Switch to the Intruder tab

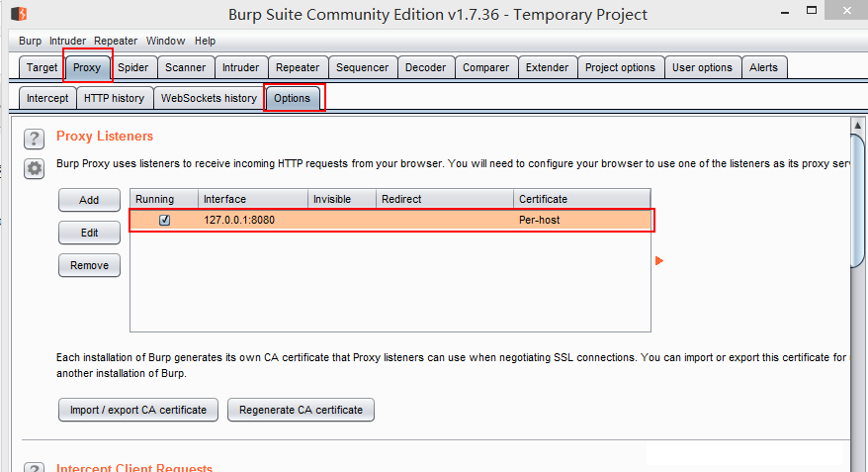point(241,67)
